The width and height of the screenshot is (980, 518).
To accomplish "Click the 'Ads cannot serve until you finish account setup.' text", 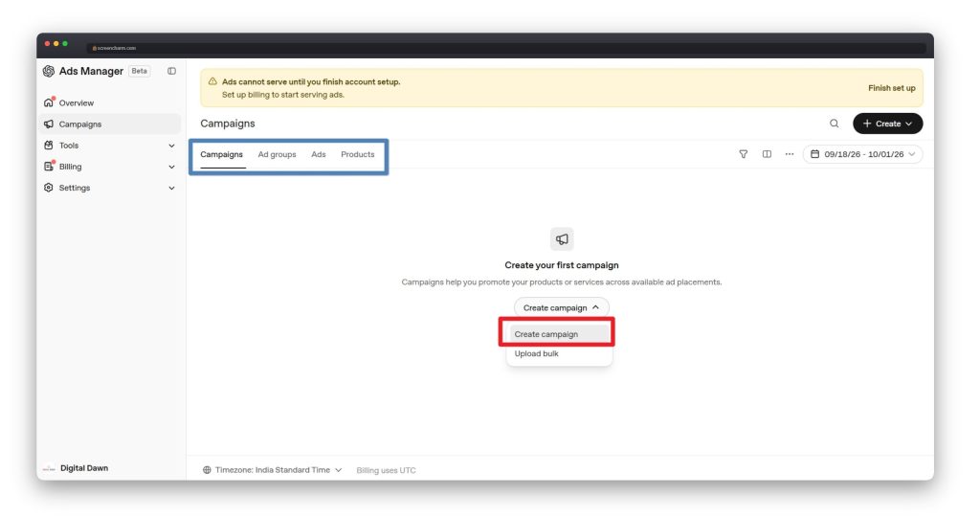I will click(311, 82).
